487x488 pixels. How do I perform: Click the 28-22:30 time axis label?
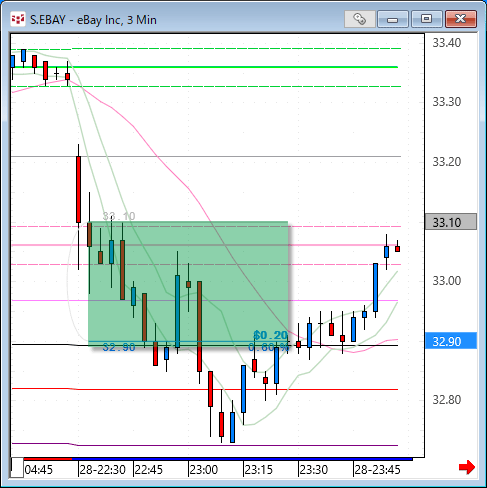103,470
